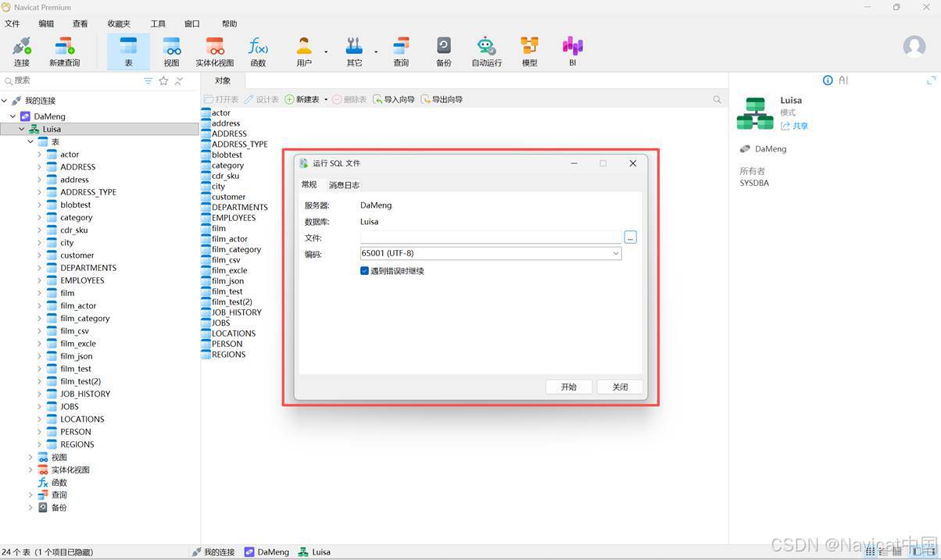Select film_category table in tree
941x560 pixels.
(85, 319)
